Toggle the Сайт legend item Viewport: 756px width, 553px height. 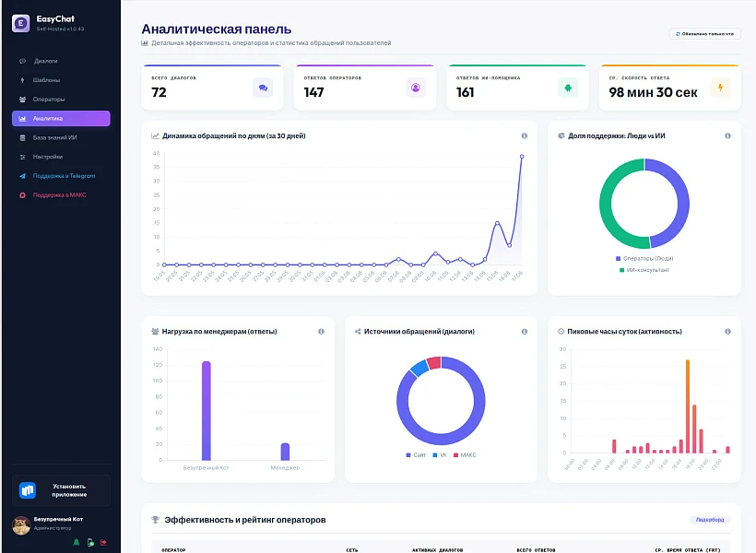click(416, 455)
